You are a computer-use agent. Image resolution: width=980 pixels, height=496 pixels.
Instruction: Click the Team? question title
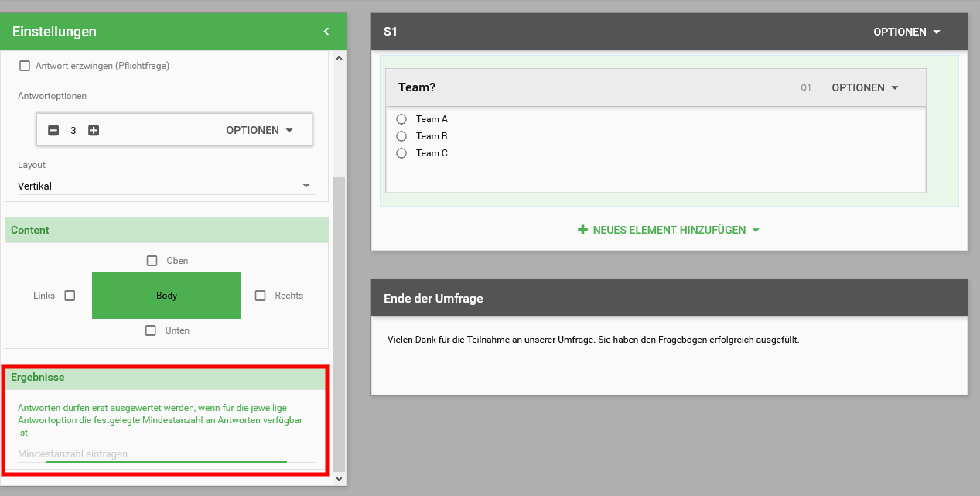click(417, 87)
